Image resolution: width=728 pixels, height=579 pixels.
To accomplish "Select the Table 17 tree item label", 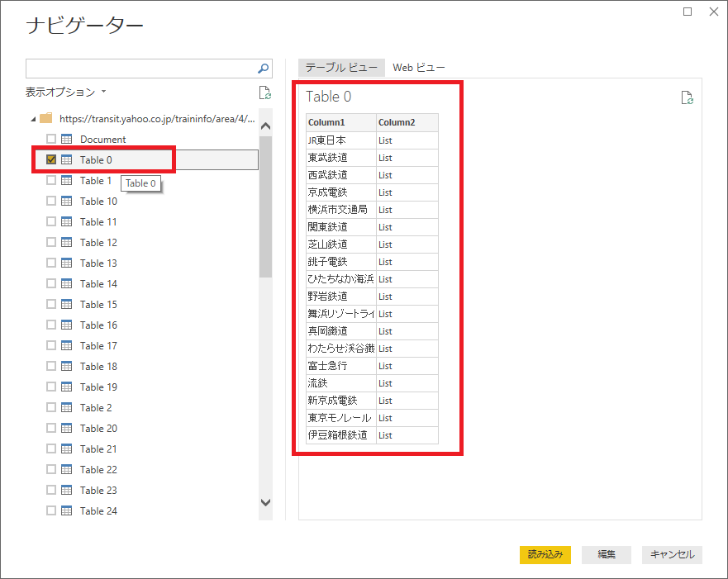I will [x=98, y=345].
